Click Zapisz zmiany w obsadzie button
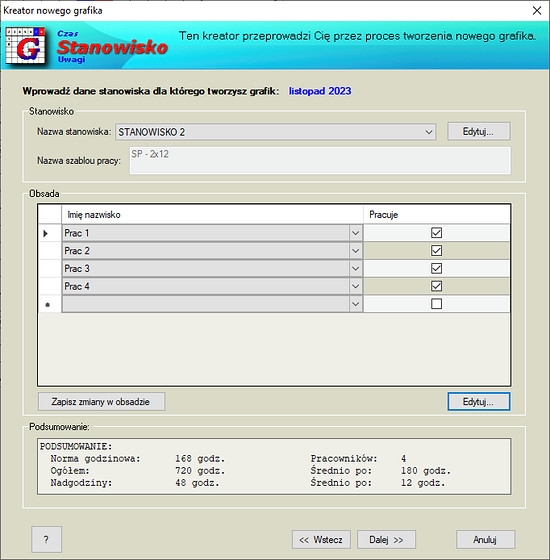550x560 pixels. point(101,402)
